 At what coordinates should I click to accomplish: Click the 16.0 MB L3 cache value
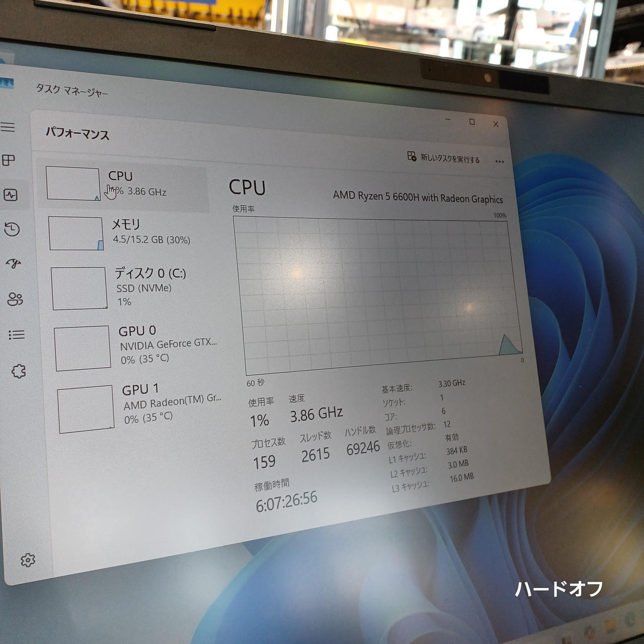461,477
